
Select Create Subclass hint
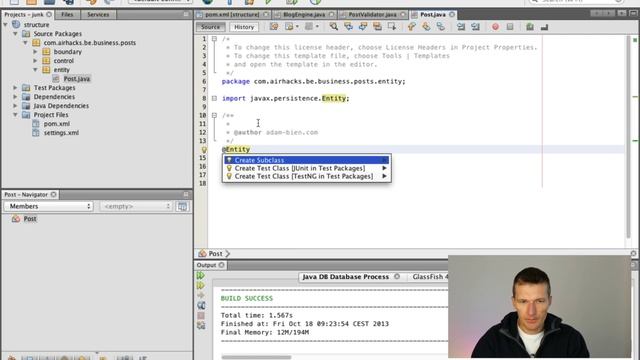[x=307, y=160]
